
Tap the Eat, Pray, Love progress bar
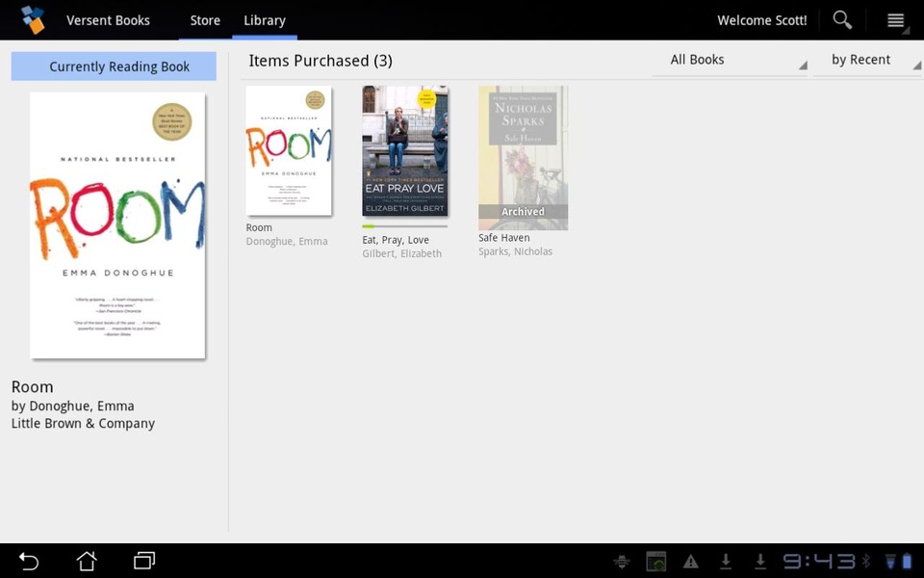click(x=405, y=226)
